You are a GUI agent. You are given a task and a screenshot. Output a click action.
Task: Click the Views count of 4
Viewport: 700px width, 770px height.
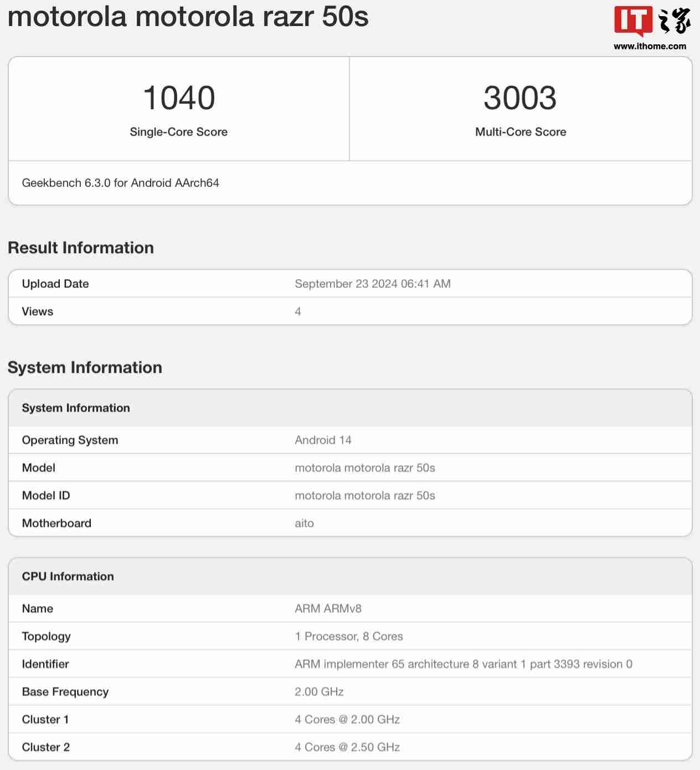coord(298,311)
